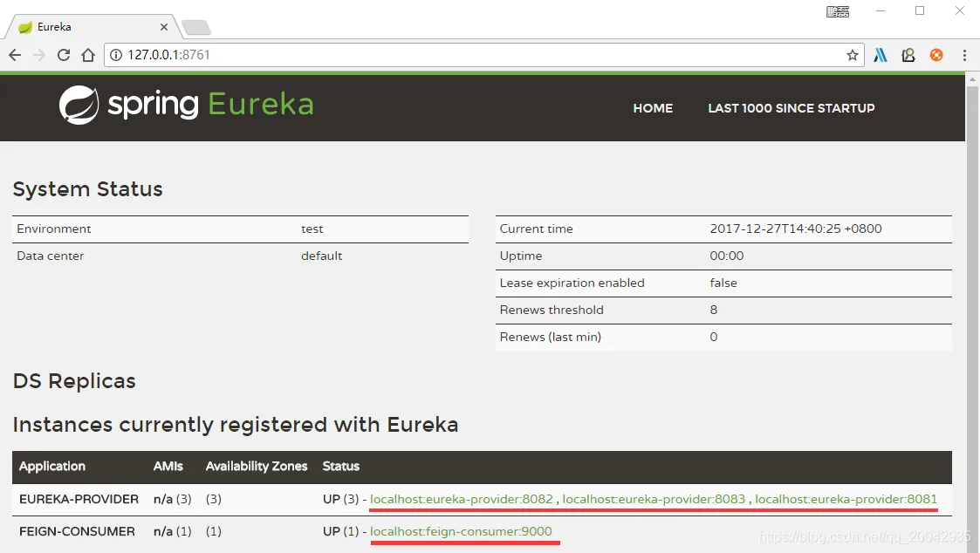Open the HOME navigation link
This screenshot has height=553, width=980.
(x=653, y=108)
